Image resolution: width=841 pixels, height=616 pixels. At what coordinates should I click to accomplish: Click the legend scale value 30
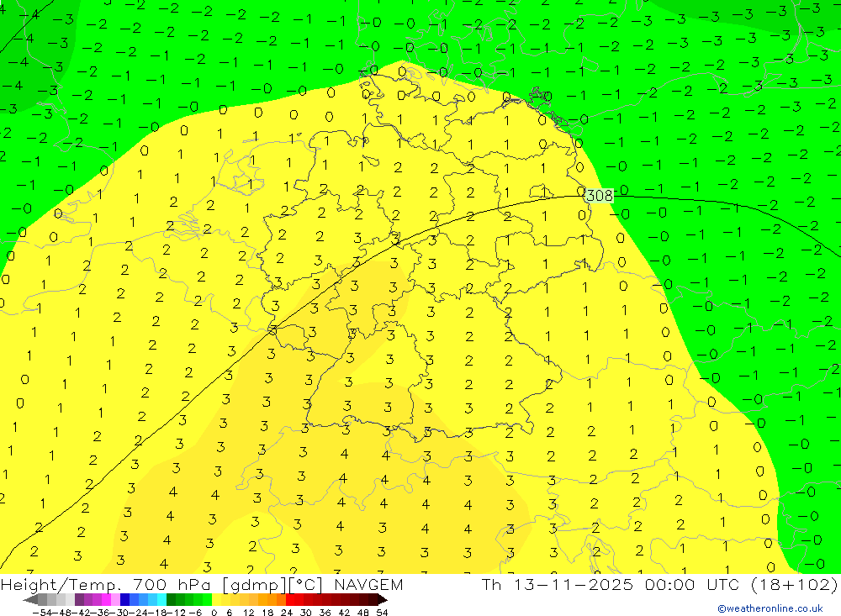coord(306,613)
